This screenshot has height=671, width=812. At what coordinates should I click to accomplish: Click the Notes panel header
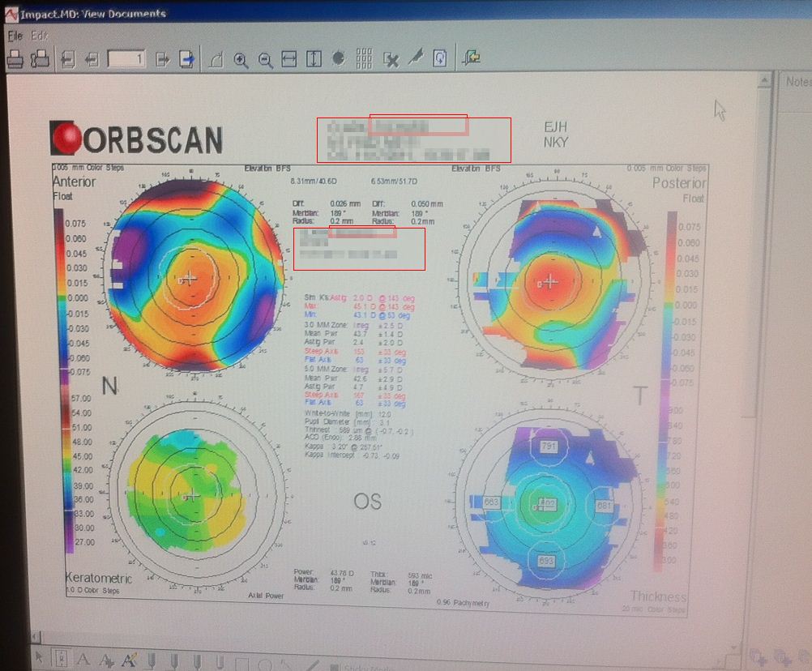click(797, 81)
